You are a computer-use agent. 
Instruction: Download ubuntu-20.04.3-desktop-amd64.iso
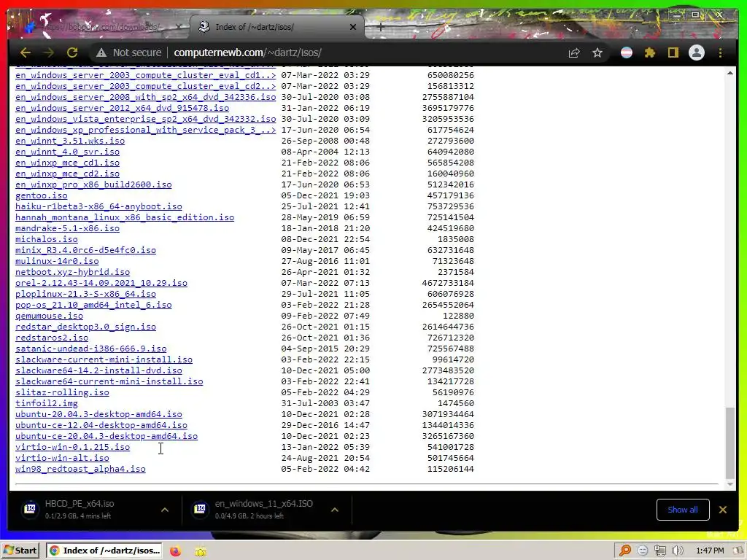[x=98, y=415]
